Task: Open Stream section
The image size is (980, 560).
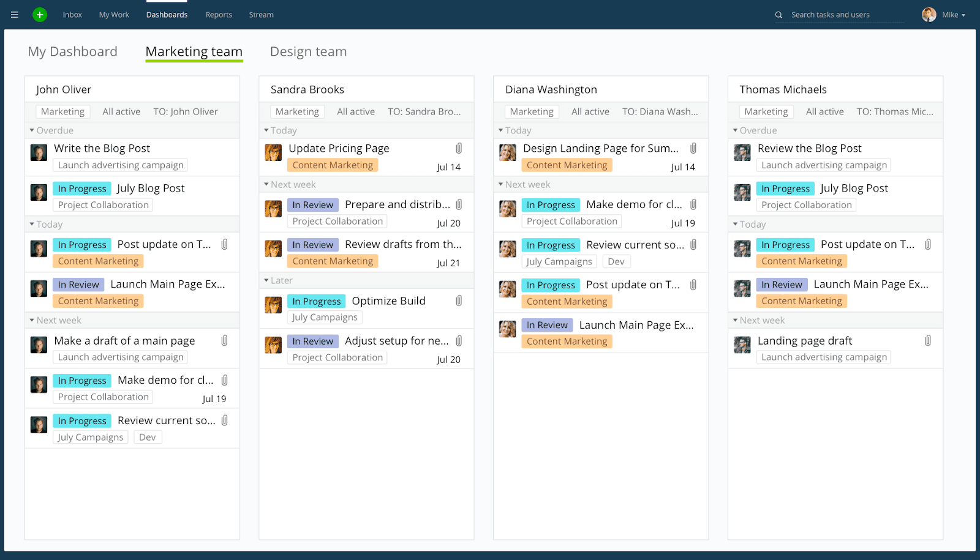Action: [x=261, y=15]
